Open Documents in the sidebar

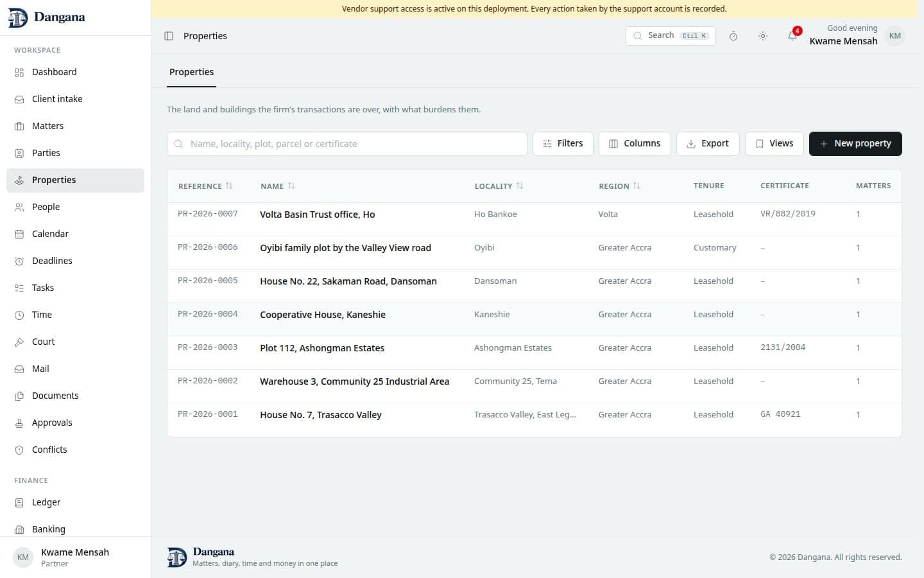[x=75, y=396]
